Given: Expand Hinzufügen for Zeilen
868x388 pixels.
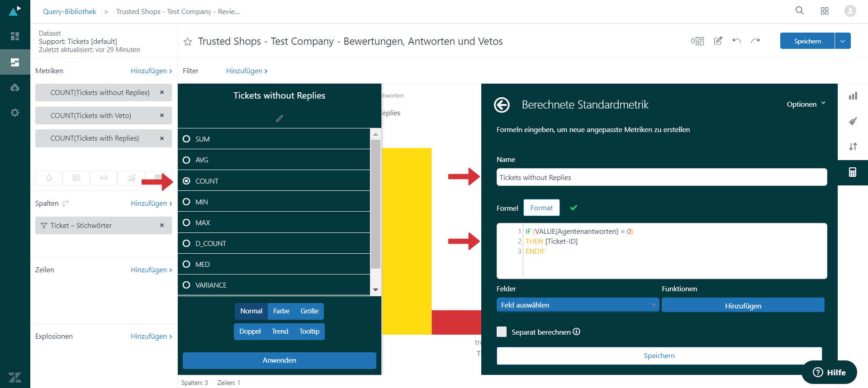Looking at the screenshot, I should click(151, 270).
